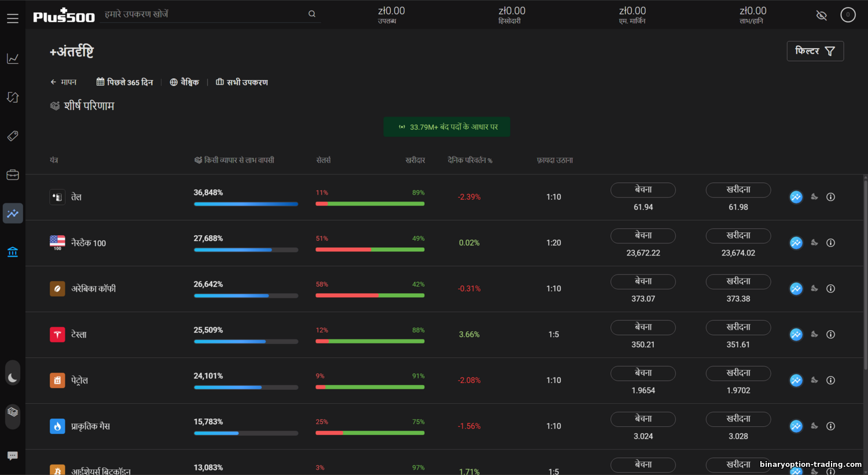Open the पिछले 365 दिन date range selector
Image resolution: width=868 pixels, height=475 pixels.
pos(124,82)
